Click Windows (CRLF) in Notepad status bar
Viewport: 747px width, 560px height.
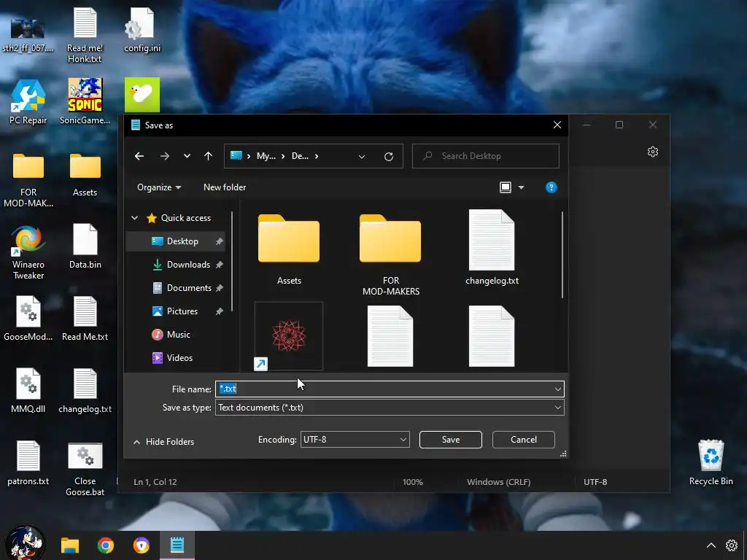pyautogui.click(x=498, y=482)
